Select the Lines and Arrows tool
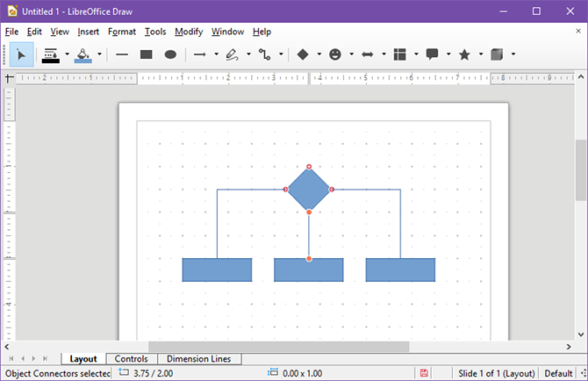 tap(199, 54)
